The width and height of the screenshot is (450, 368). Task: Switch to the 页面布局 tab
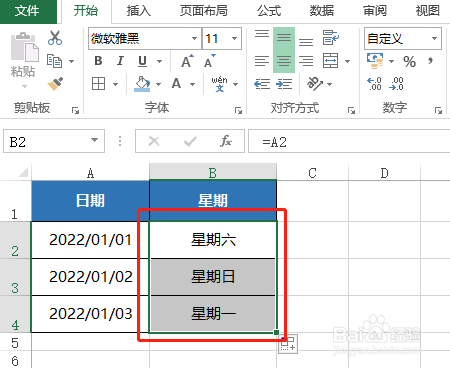pos(204,11)
